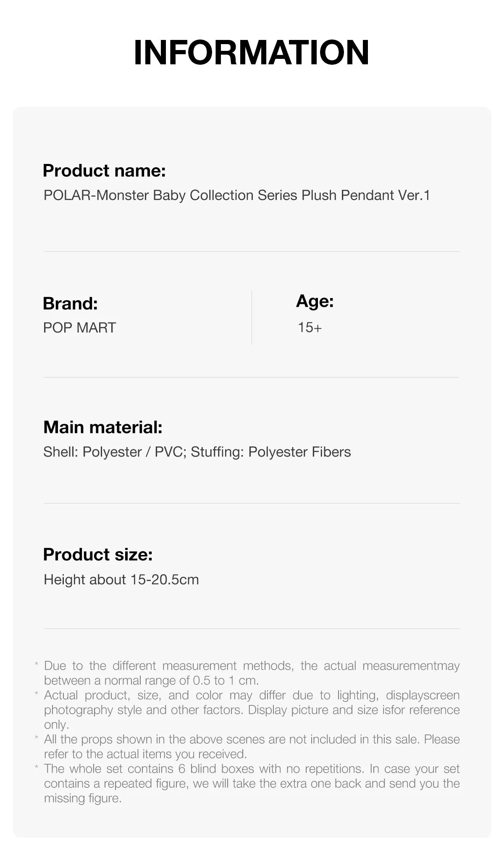This screenshot has width=504, height=866.
Task: Click the note about lighting and color differences
Action: (x=252, y=710)
